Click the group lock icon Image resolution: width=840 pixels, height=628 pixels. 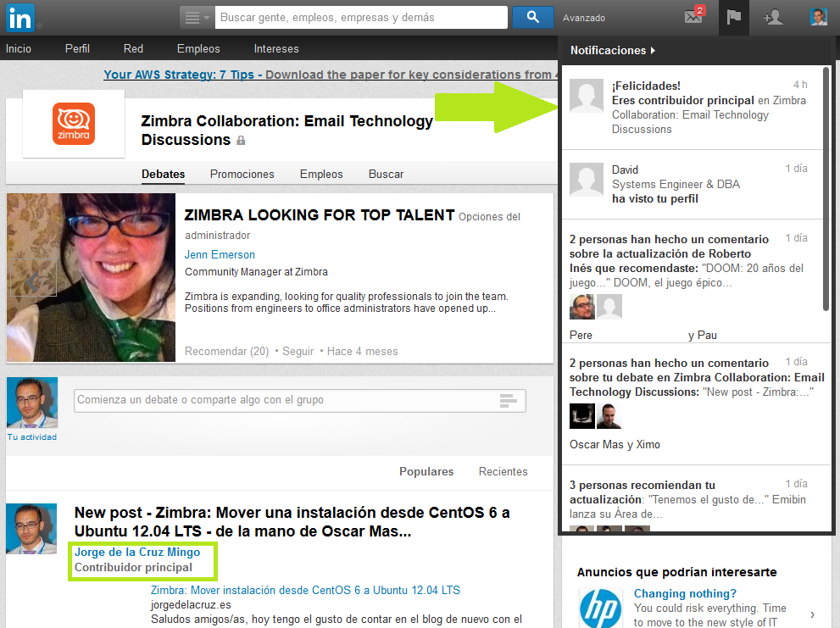pos(241,141)
